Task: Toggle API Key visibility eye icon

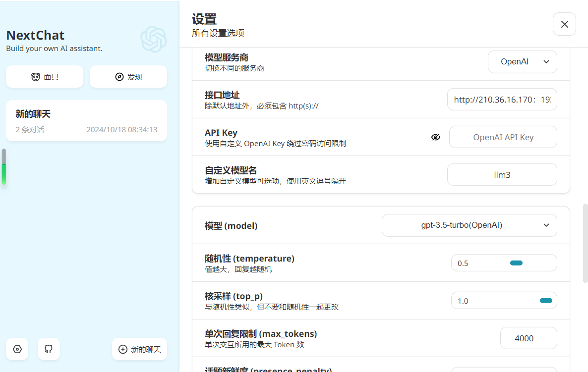Action: click(x=436, y=137)
